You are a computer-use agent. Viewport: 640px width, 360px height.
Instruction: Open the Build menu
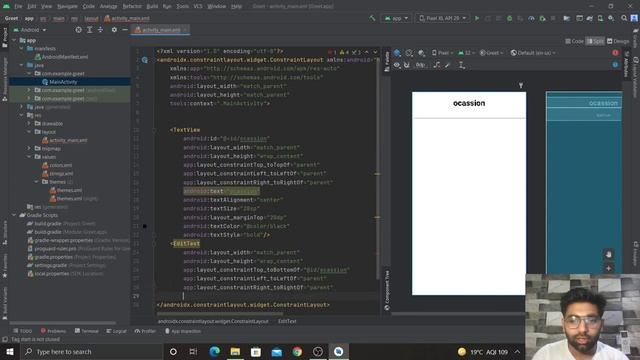coord(152,6)
